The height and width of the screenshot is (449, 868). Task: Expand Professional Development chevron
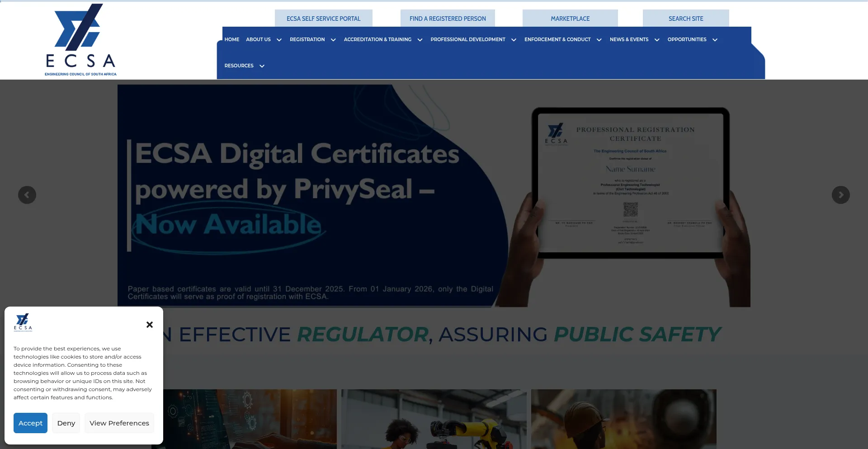(x=514, y=40)
